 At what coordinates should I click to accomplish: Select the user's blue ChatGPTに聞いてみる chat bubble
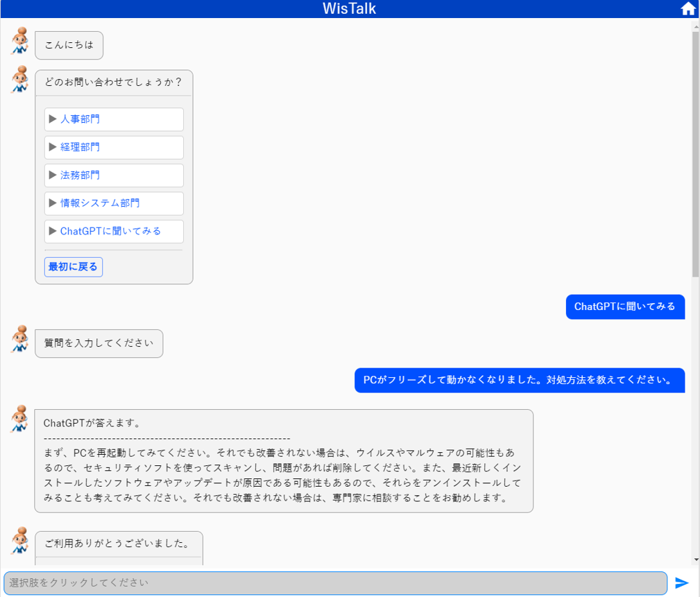pos(625,307)
